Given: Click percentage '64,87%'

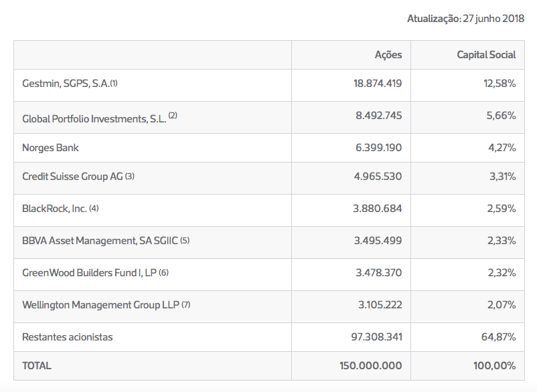Looking at the screenshot, I should pos(498,337).
